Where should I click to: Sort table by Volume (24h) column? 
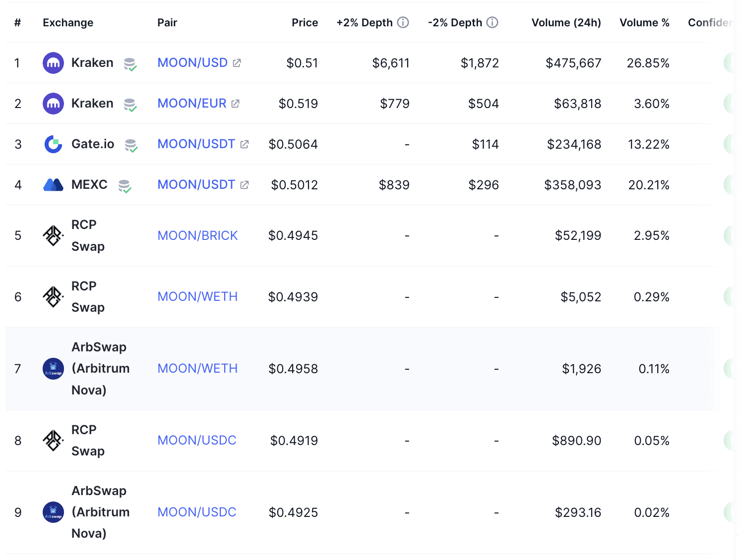[x=566, y=23]
